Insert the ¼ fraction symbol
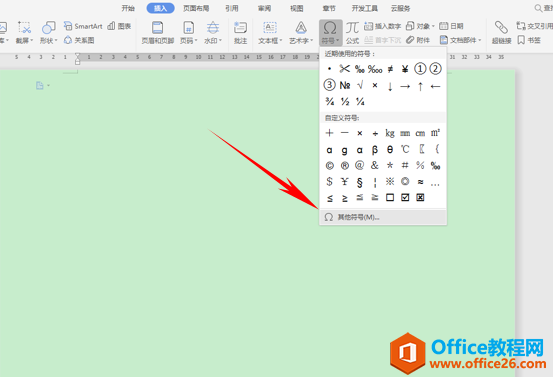This screenshot has width=553, height=381. pos(360,102)
